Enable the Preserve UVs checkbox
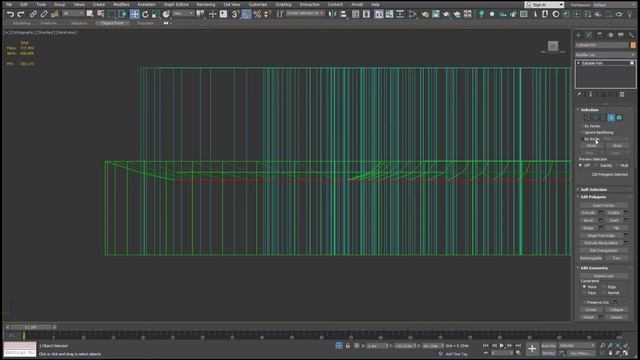 (584, 302)
